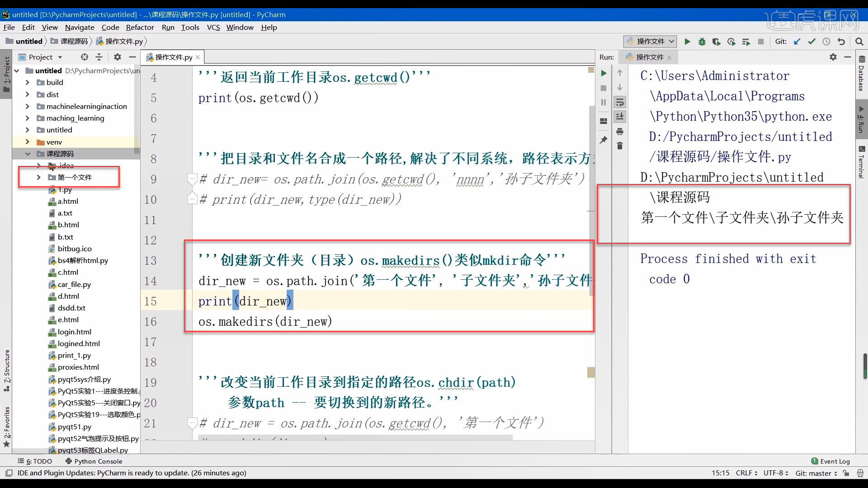The image size is (868, 488).
Task: Open the VCS menu
Action: (213, 27)
